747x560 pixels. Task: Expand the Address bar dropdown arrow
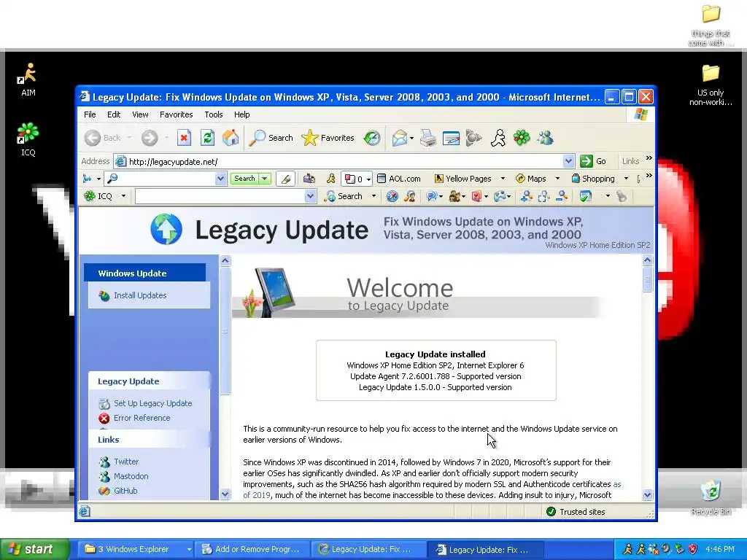pos(568,161)
